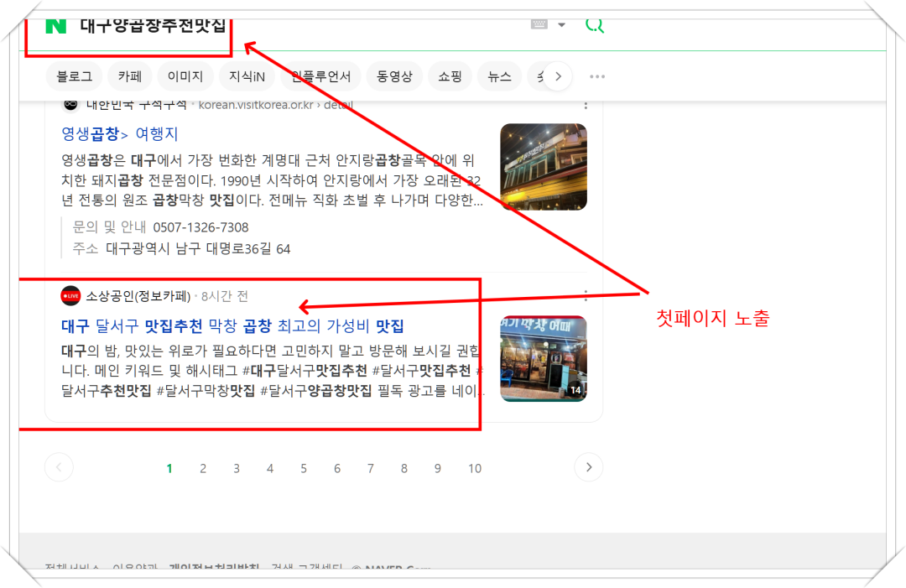Go to results page 10
906x588 pixels.
pyautogui.click(x=474, y=468)
